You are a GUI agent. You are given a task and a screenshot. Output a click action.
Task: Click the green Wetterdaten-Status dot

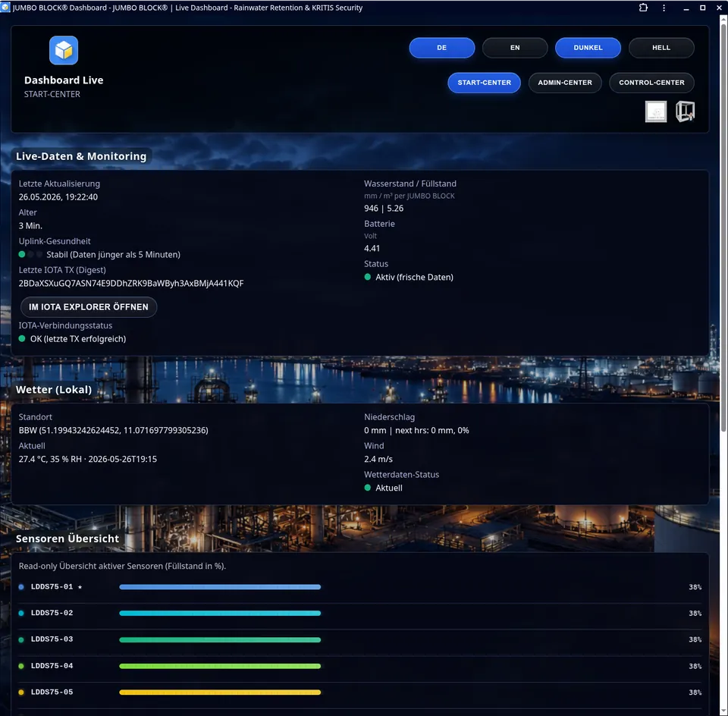368,488
